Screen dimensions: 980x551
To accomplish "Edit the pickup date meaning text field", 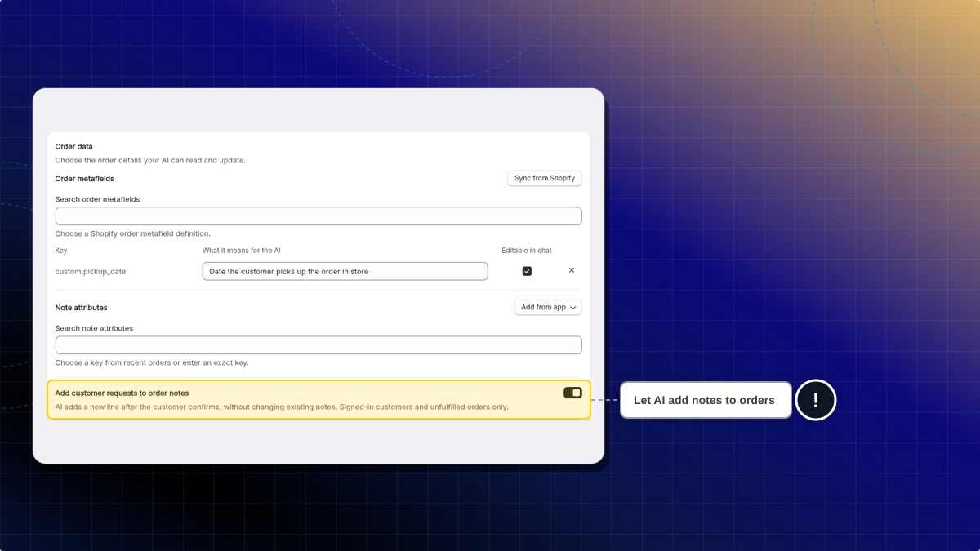I will pos(345,271).
